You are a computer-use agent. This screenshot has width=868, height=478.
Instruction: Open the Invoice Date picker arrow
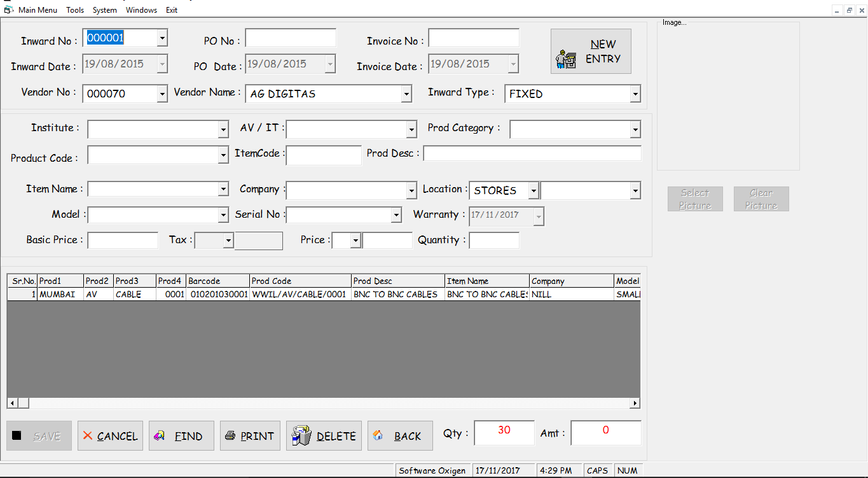coord(513,64)
